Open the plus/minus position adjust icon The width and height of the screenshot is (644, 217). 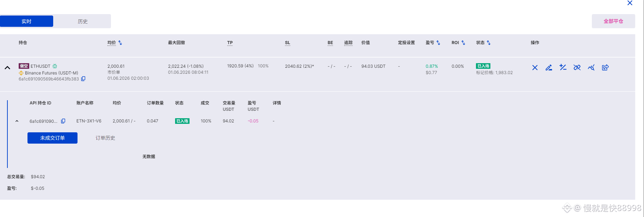(x=563, y=67)
